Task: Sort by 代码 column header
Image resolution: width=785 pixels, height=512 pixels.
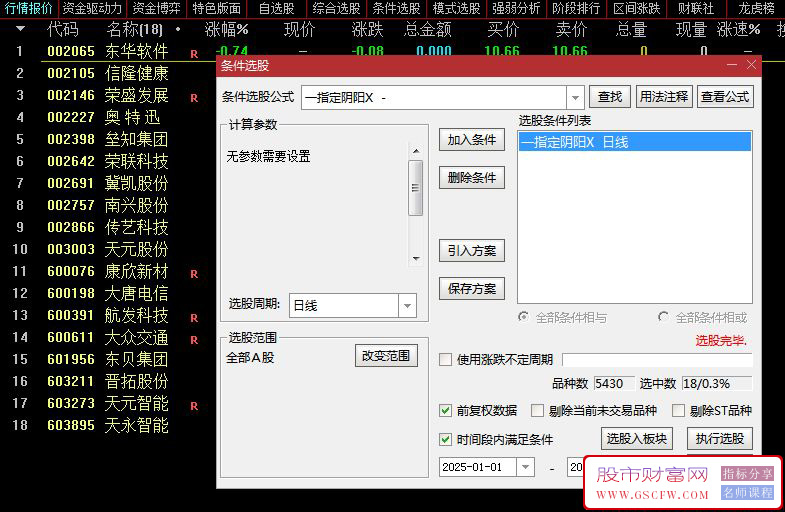Action: [x=63, y=30]
